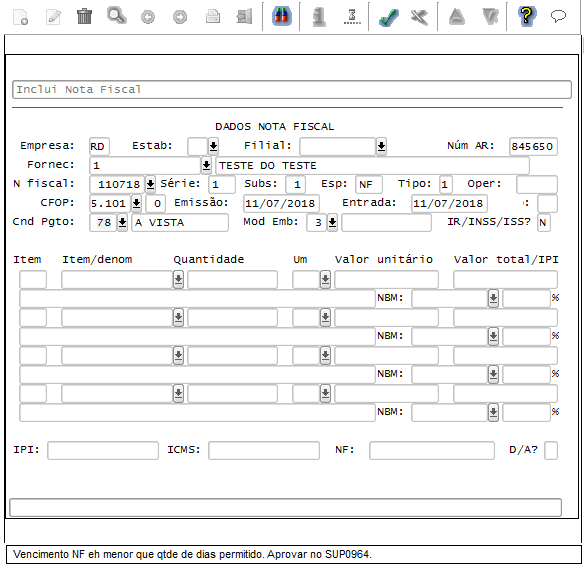The image size is (584, 569).
Task: Open the Cnd Pgto dropdown arrow
Action: point(122,222)
